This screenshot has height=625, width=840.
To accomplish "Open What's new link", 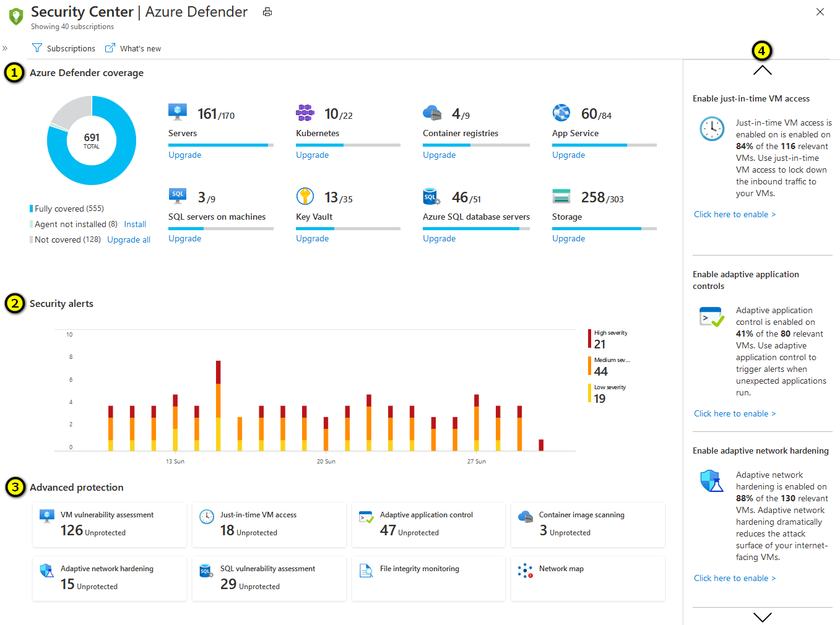I will pyautogui.click(x=133, y=48).
